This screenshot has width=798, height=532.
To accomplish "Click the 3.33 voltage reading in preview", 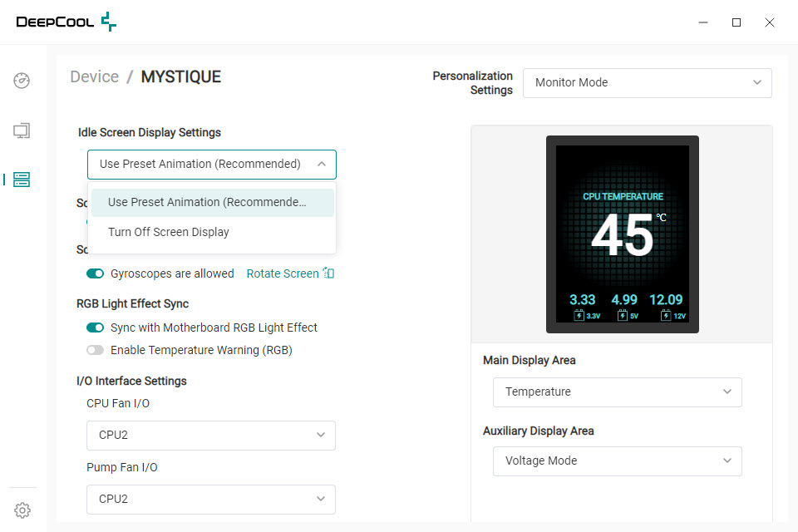I will pos(582,299).
